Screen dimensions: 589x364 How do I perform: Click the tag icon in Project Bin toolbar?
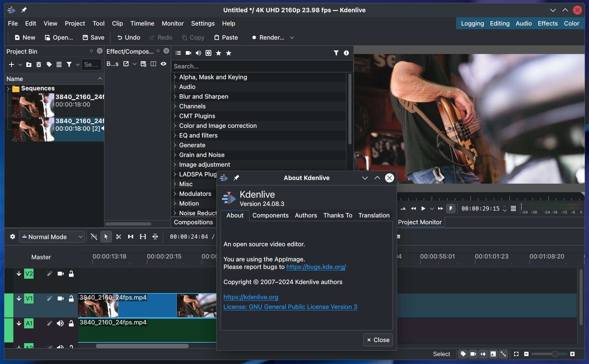pos(49,64)
